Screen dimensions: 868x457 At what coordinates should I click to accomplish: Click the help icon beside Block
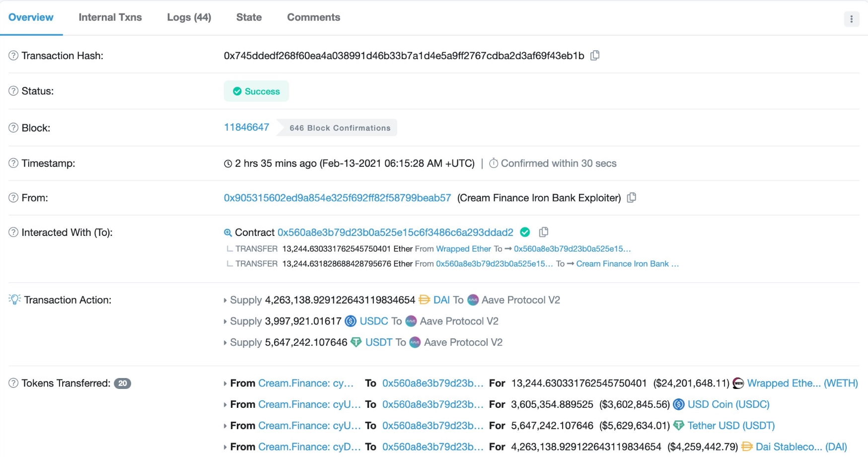[x=13, y=128]
